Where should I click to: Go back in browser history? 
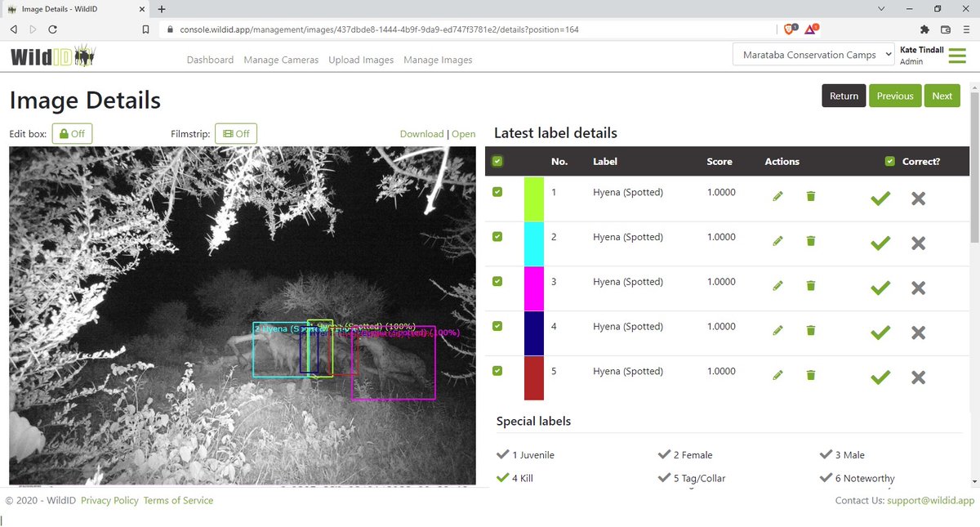tap(14, 29)
